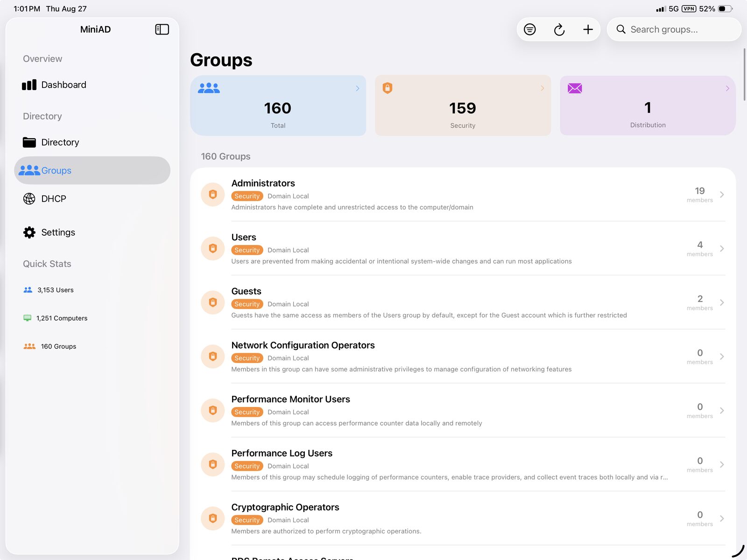Image resolution: width=747 pixels, height=560 pixels.
Task: Select the Network Configuration Operators title
Action: coord(303,345)
